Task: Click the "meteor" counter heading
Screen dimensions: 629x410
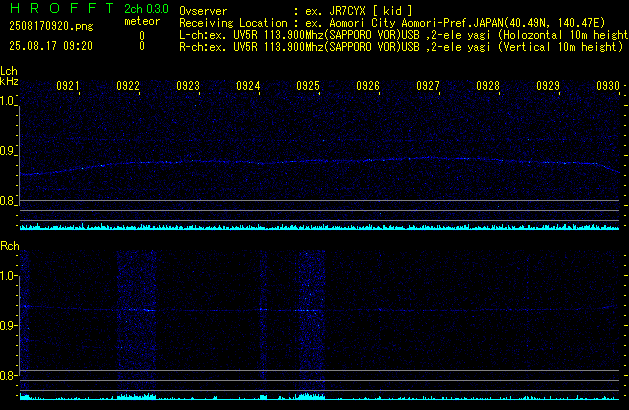Action: pos(142,21)
